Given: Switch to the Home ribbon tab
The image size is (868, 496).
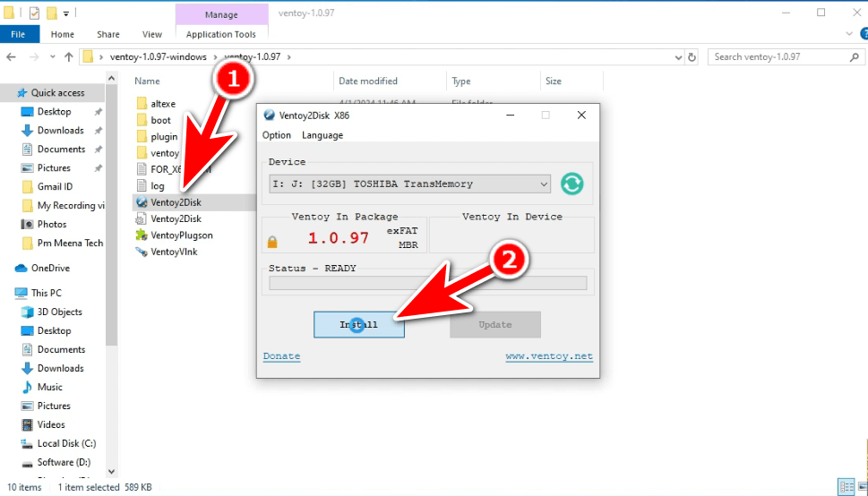Looking at the screenshot, I should [63, 34].
